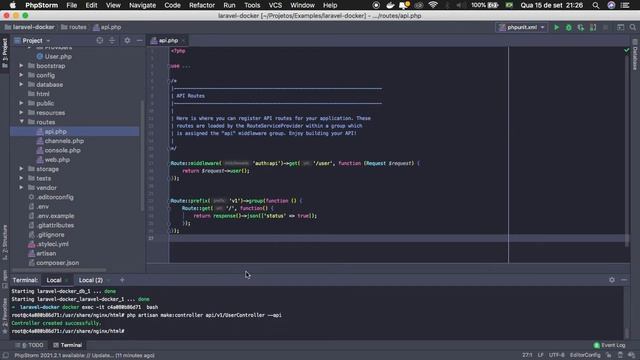
Task: Click PhpStorm update available status message
Action: click(x=84, y=356)
